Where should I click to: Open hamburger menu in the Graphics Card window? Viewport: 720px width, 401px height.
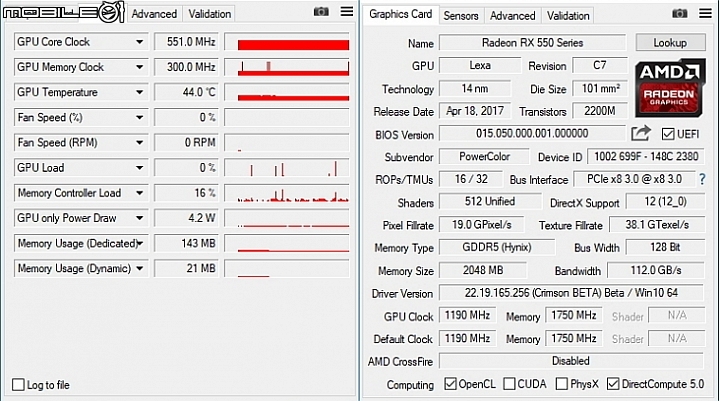coord(705,13)
